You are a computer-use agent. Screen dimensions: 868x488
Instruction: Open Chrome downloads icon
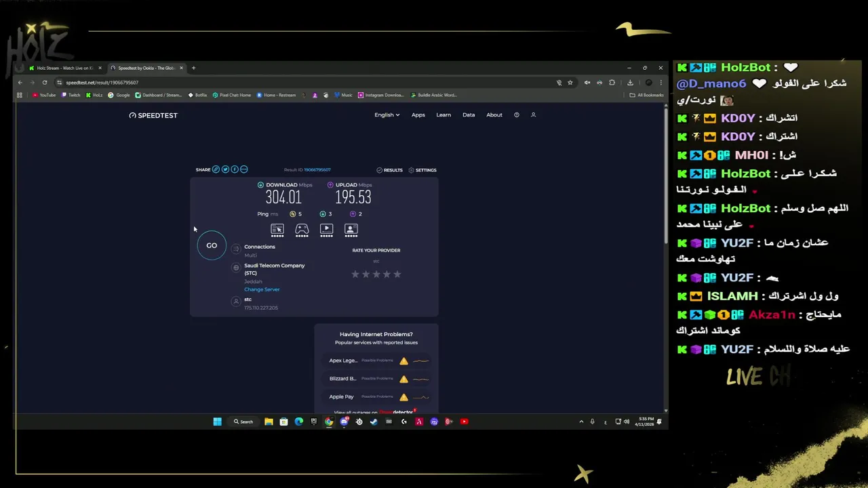pos(630,83)
